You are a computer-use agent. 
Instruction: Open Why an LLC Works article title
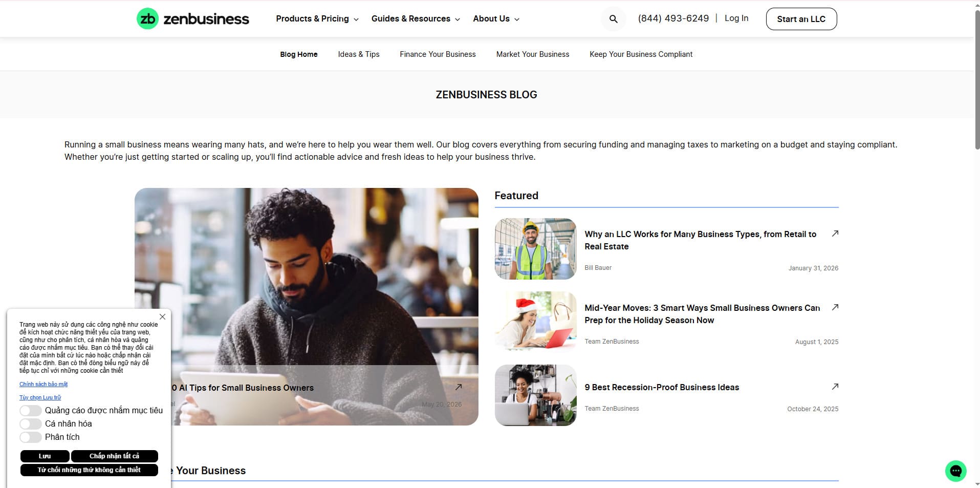tap(700, 240)
